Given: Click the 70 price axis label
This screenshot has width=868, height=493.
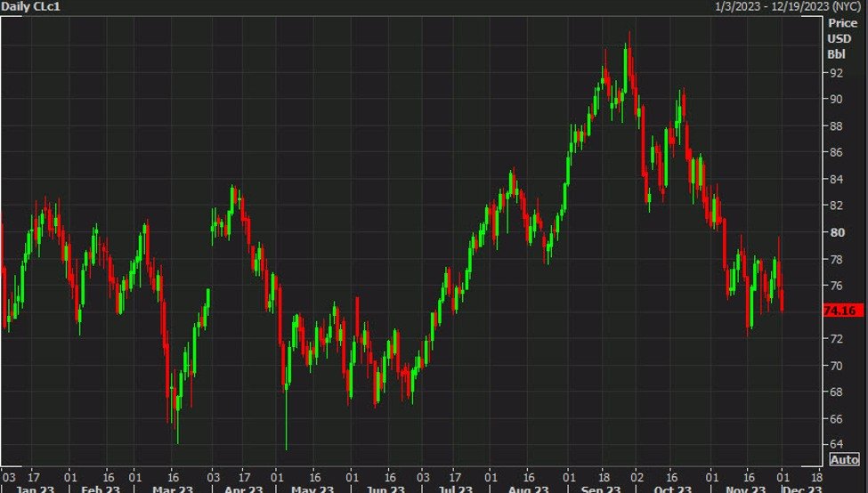Looking at the screenshot, I should point(837,365).
